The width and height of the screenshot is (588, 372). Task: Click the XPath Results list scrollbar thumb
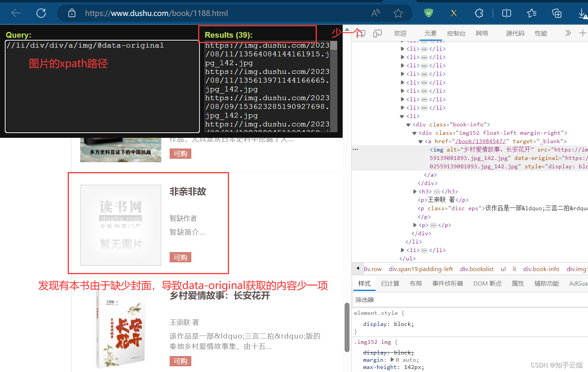tap(334, 45)
